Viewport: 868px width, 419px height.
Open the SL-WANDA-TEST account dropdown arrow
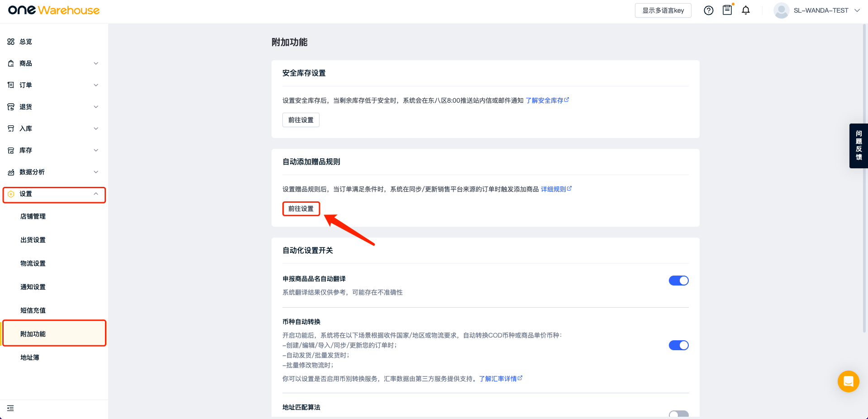pyautogui.click(x=857, y=10)
